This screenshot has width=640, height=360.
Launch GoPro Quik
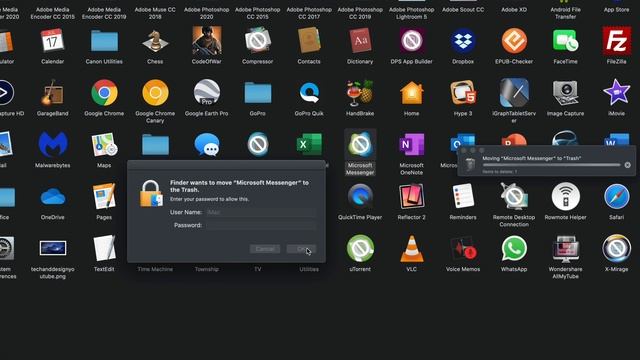point(309,93)
